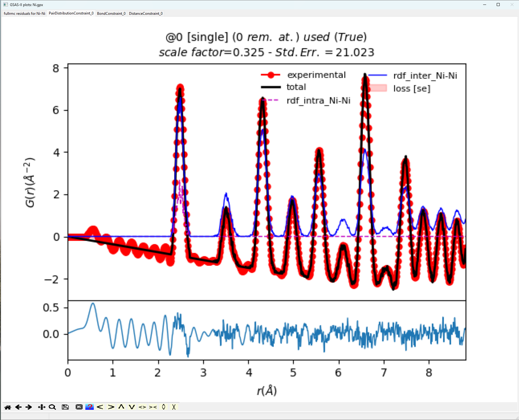Shift plot up with the ^ button
This screenshot has height=420, width=519.
tap(121, 407)
